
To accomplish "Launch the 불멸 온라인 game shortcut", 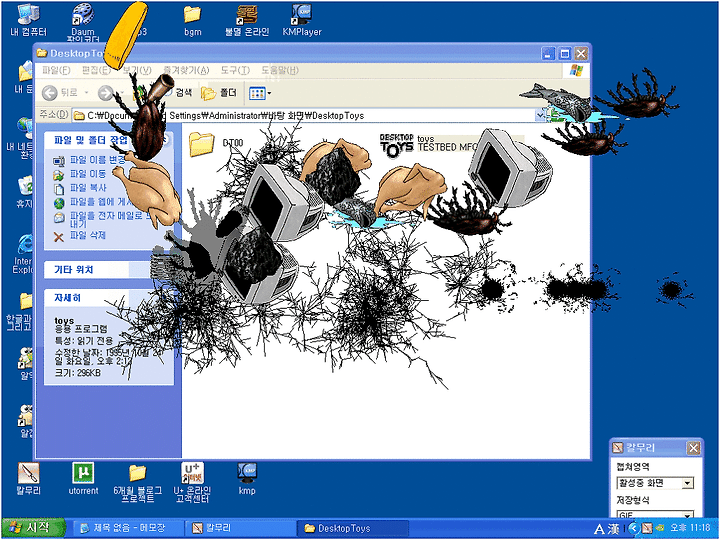I will (247, 21).
